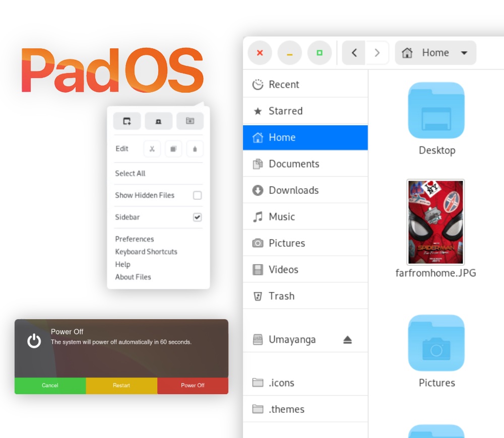Click the Music note icon in sidebar
The height and width of the screenshot is (438, 504).
click(x=258, y=217)
